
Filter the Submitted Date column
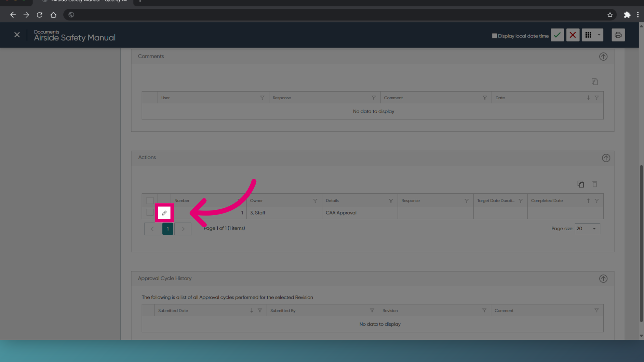click(x=260, y=310)
